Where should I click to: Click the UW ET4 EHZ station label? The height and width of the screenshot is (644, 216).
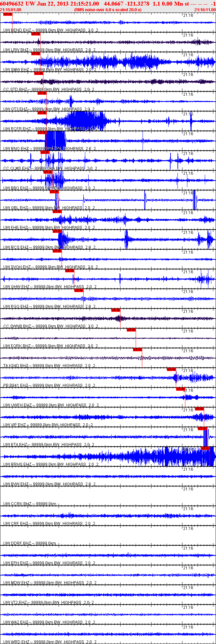[49, 445]
